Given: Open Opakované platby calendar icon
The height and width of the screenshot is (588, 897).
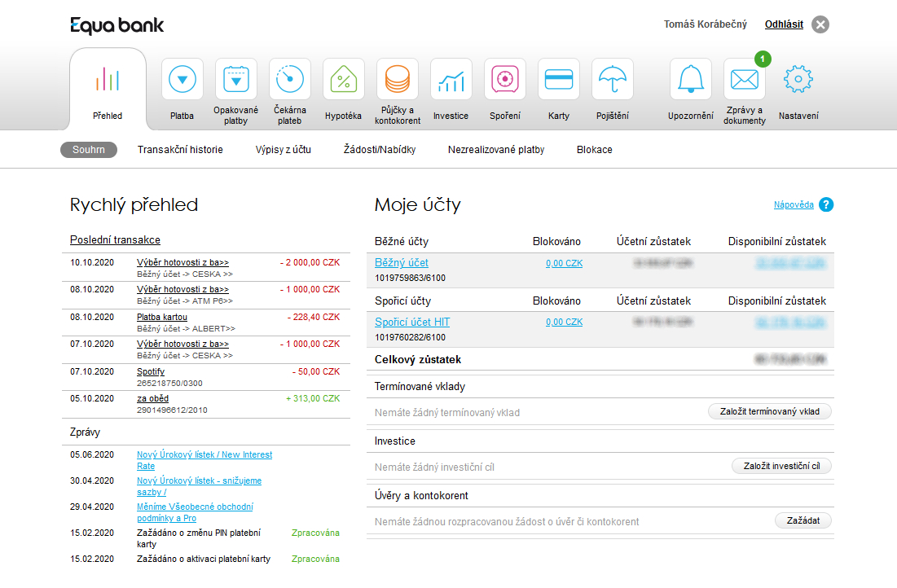Looking at the screenshot, I should [235, 80].
